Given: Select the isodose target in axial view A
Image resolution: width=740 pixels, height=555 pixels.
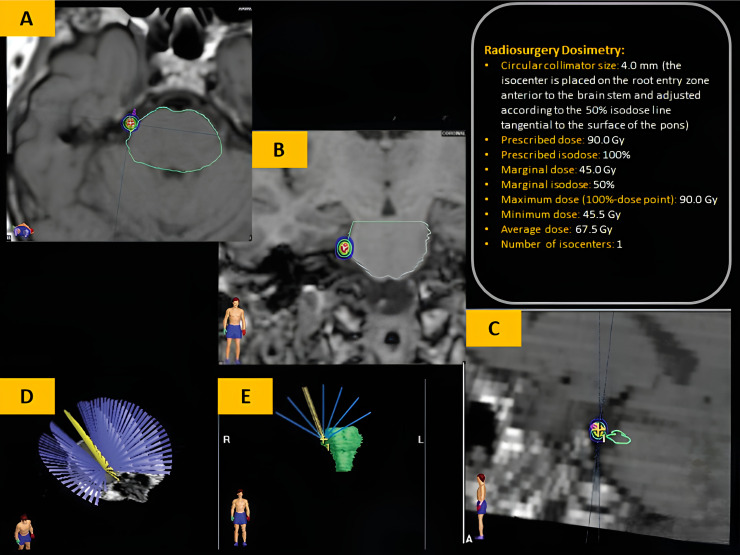Looking at the screenshot, I should click(130, 123).
